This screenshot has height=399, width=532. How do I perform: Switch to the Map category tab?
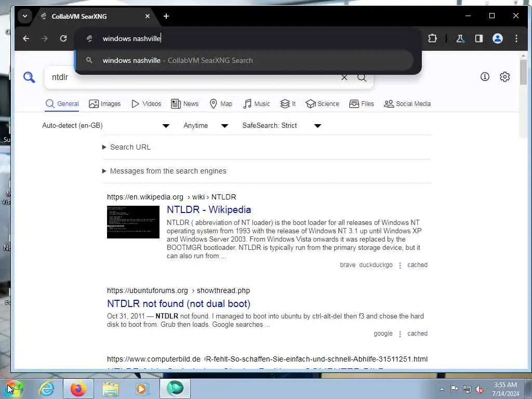(221, 104)
